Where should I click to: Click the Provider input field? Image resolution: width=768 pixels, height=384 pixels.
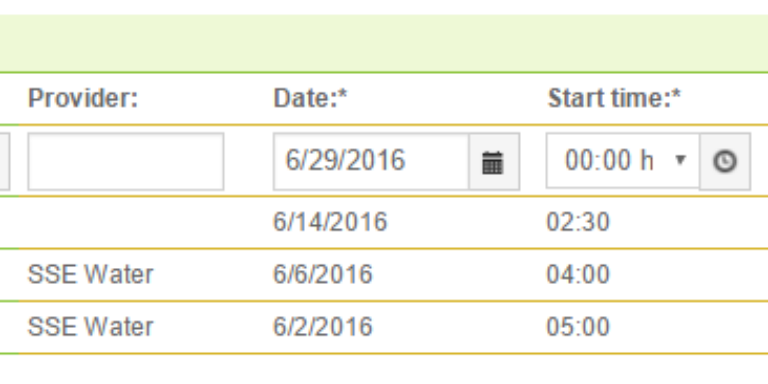(126, 162)
